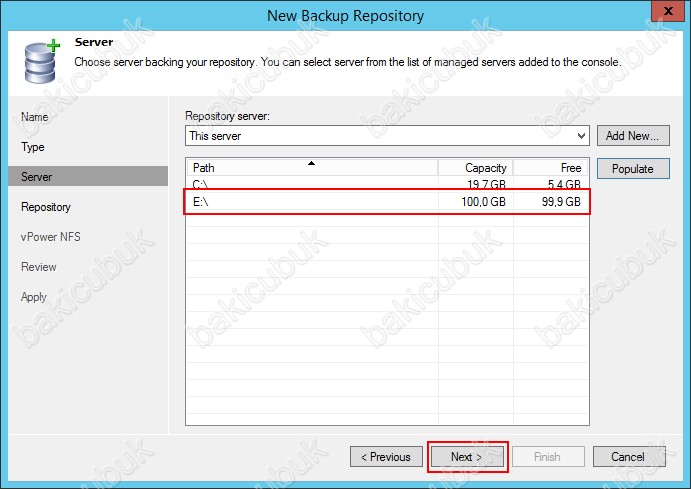The width and height of the screenshot is (691, 489).
Task: Go to the Name wizard step
Action: pyautogui.click(x=34, y=117)
